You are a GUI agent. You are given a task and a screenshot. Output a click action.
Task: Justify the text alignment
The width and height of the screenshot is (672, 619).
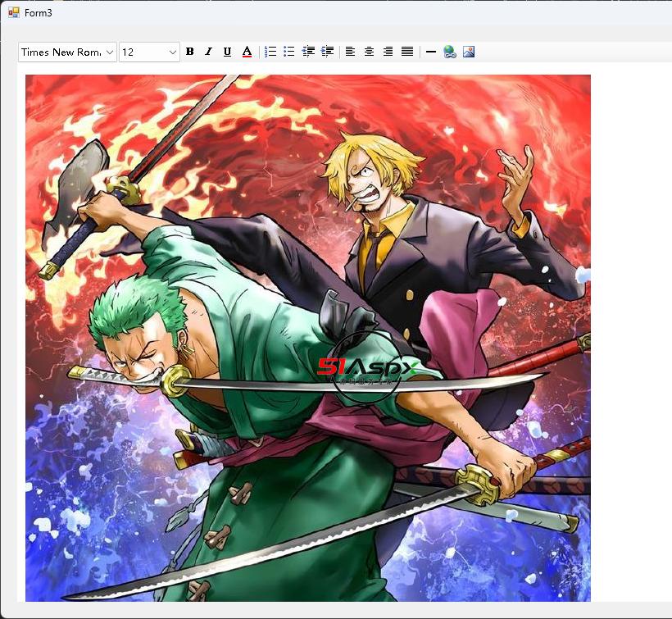[x=407, y=52]
